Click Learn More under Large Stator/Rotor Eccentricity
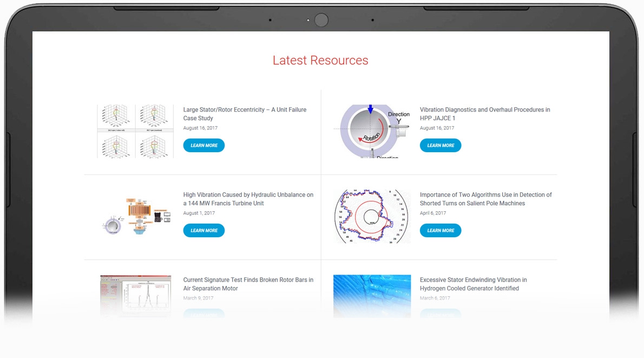This screenshot has width=644, height=358. pyautogui.click(x=203, y=146)
